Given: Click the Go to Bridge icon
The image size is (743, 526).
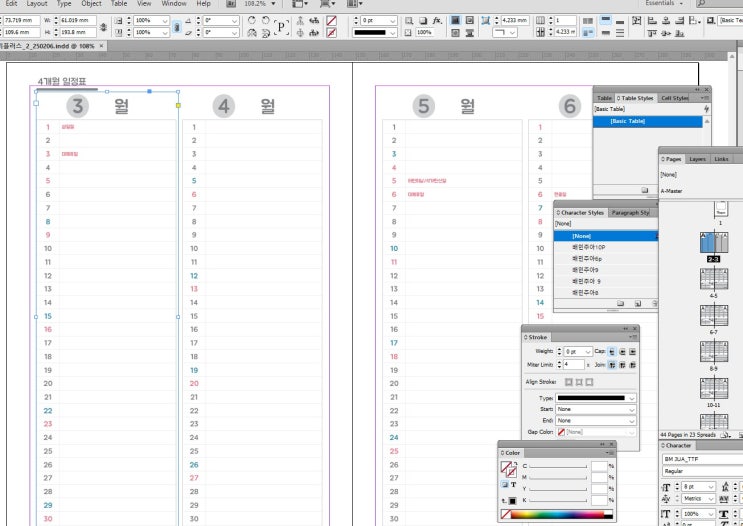Looking at the screenshot, I should pyautogui.click(x=231, y=4).
